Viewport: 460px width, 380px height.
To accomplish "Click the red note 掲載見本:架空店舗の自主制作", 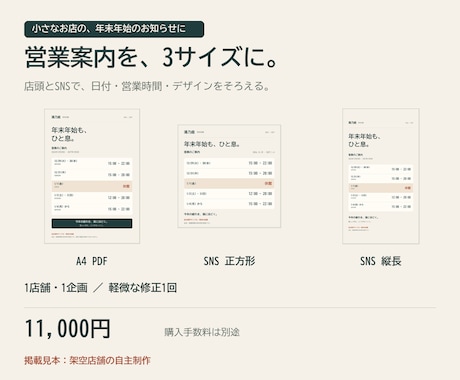I will pos(87,360).
